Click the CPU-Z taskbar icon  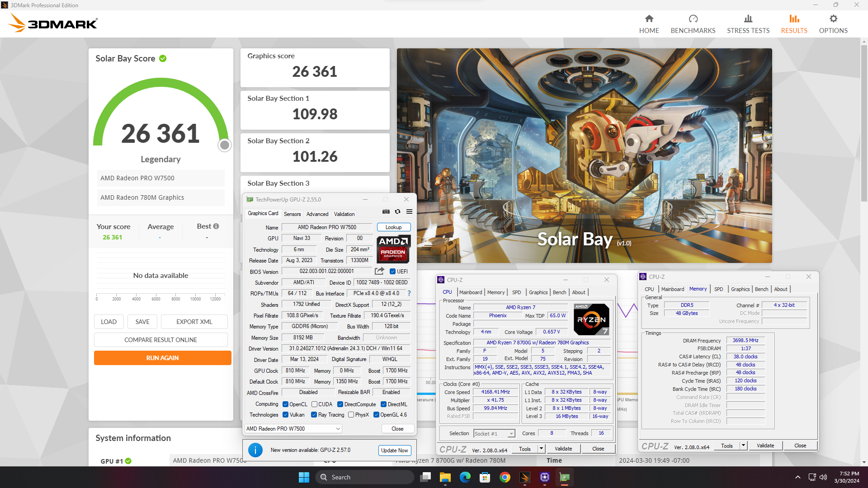[x=544, y=477]
